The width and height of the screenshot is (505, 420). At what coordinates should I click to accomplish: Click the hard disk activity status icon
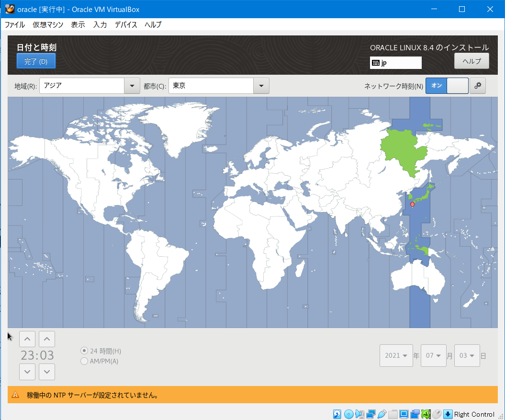click(x=337, y=414)
